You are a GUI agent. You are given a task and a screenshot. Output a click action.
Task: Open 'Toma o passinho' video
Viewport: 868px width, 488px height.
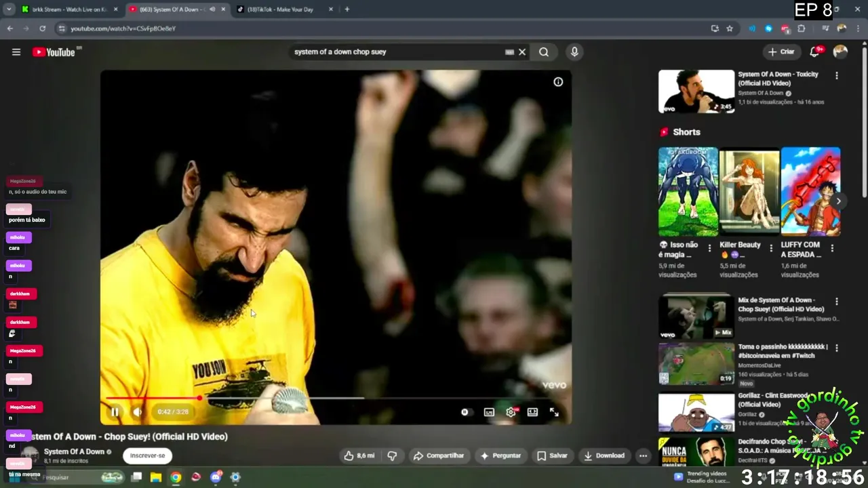(x=696, y=364)
